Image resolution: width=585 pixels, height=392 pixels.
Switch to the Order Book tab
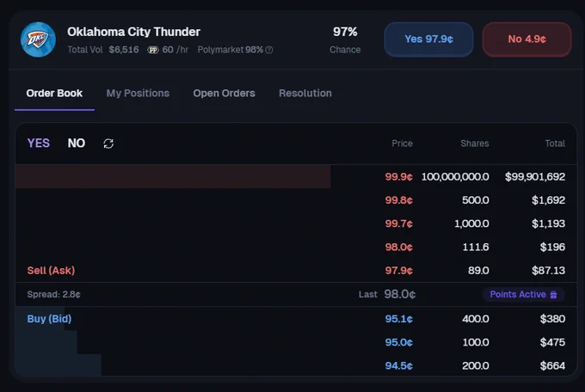(54, 93)
